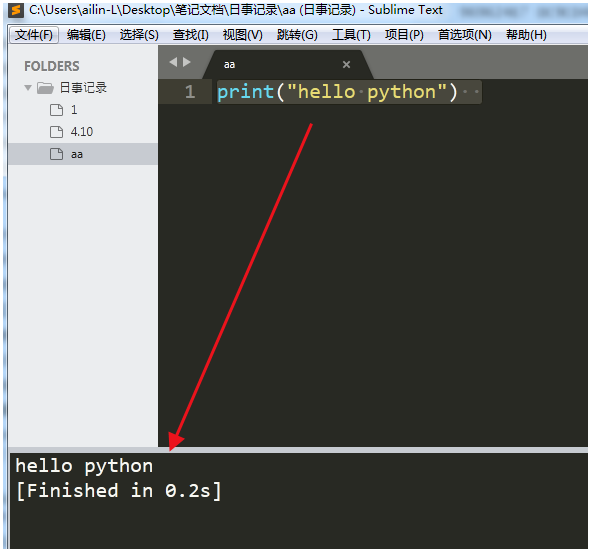Click the Sublime Text logo in title bar

[x=16, y=10]
